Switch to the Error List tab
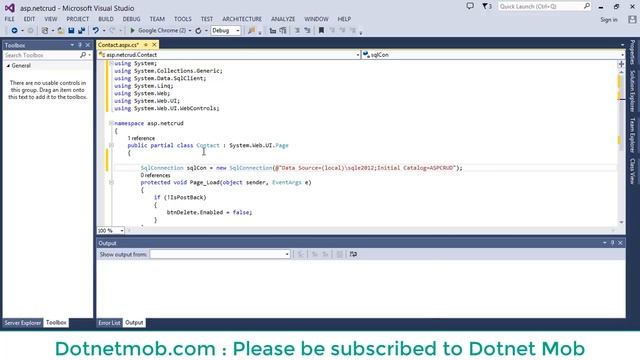The height and width of the screenshot is (360, 640). pos(109,323)
